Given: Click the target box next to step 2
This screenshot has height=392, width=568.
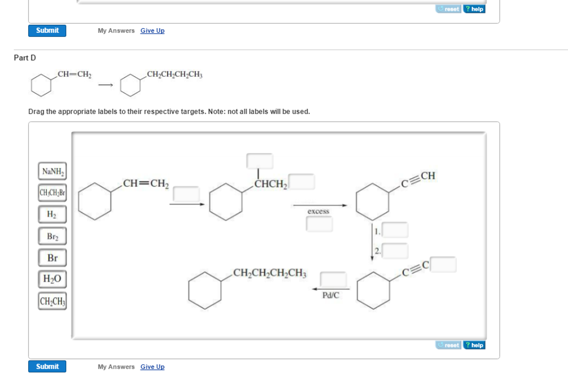Looking at the screenshot, I should tap(395, 251).
